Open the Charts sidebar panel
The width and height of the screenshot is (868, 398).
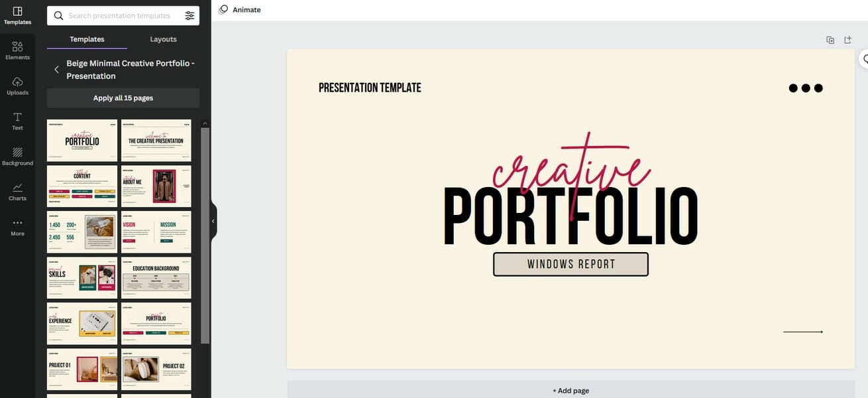click(x=17, y=192)
